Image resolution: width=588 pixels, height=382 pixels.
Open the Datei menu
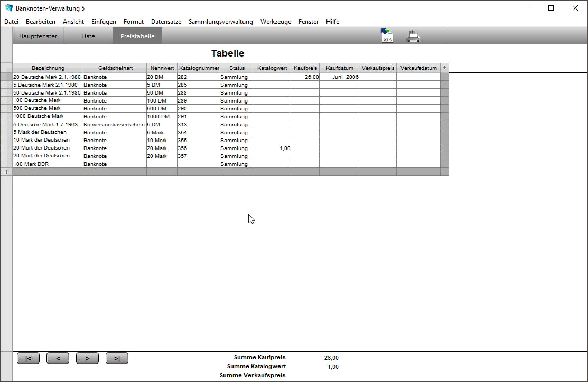[11, 22]
